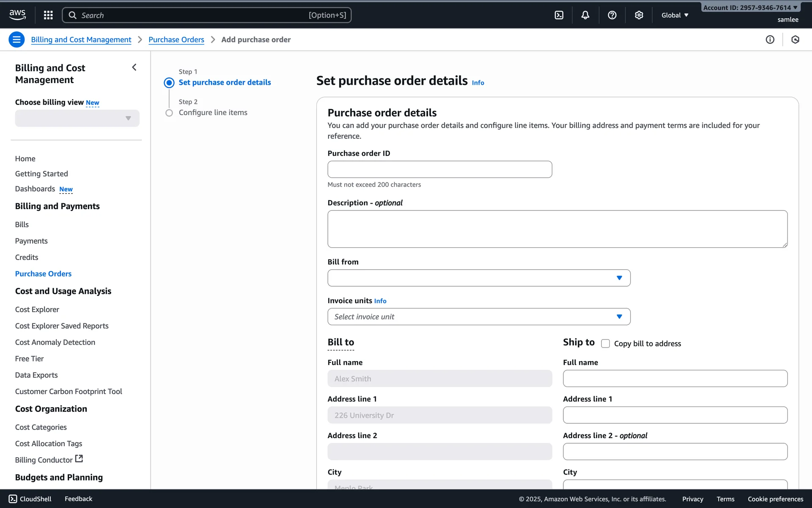The image size is (812, 508).
Task: Open the AWS services grid menu
Action: 48,15
